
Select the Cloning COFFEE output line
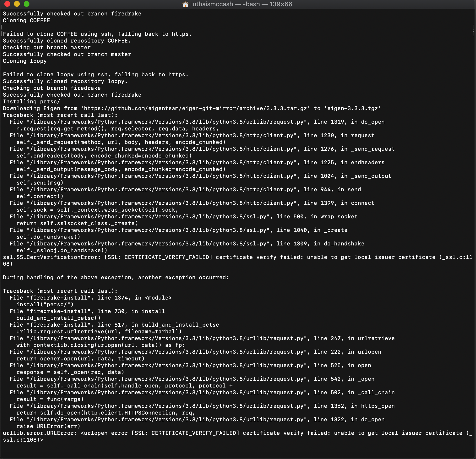(26, 21)
